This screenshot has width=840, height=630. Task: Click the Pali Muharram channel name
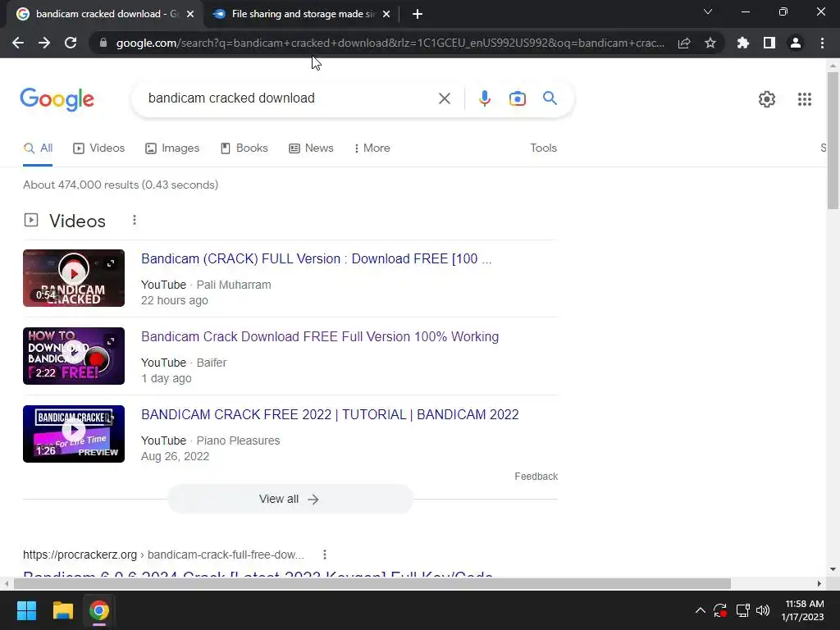[x=234, y=285]
